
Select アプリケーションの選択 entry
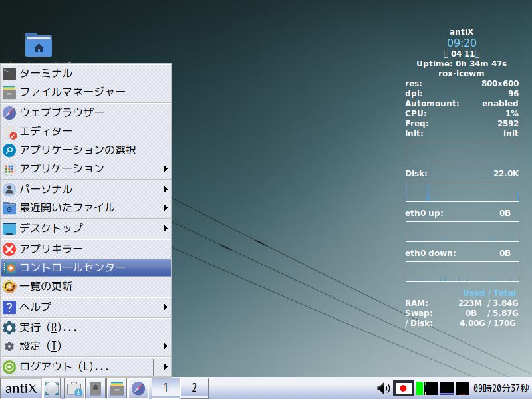coord(86,150)
